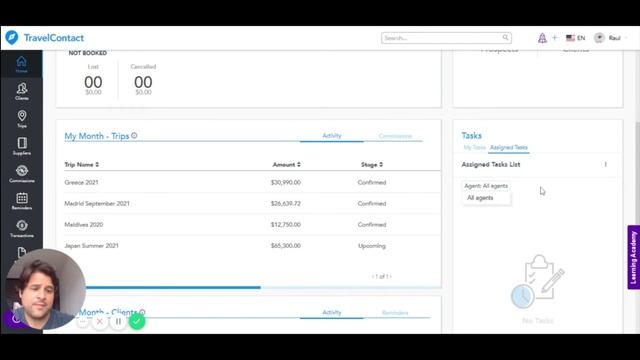Click the $65,300.00 amount cell

286,246
